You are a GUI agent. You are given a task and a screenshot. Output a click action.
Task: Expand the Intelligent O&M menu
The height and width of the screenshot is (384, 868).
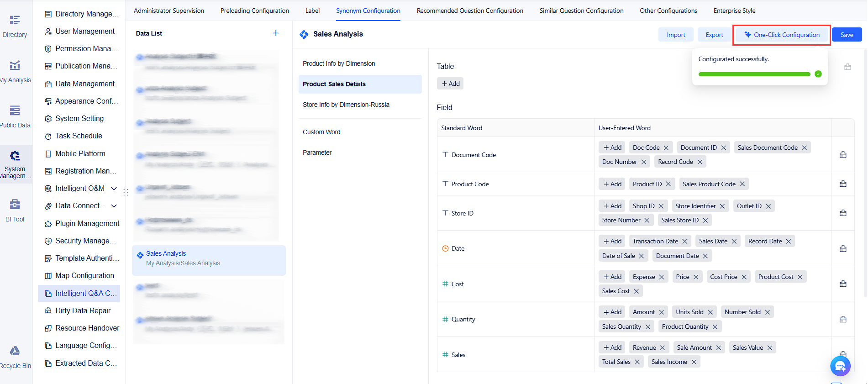(x=114, y=189)
